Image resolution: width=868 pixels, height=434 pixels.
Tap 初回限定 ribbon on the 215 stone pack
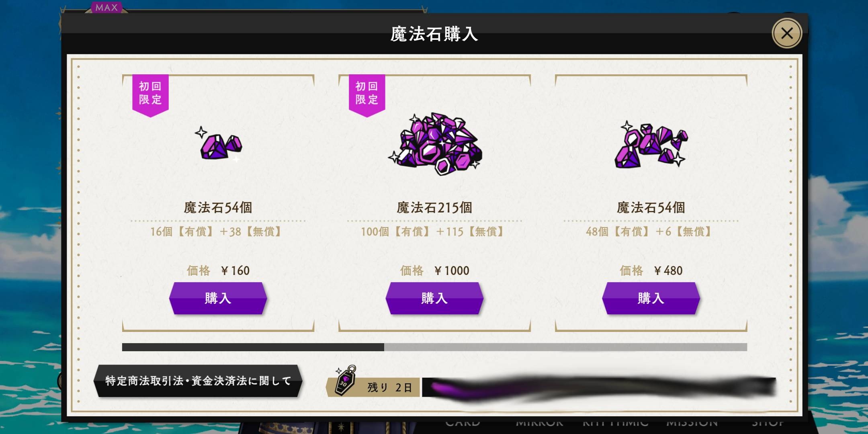click(x=367, y=96)
